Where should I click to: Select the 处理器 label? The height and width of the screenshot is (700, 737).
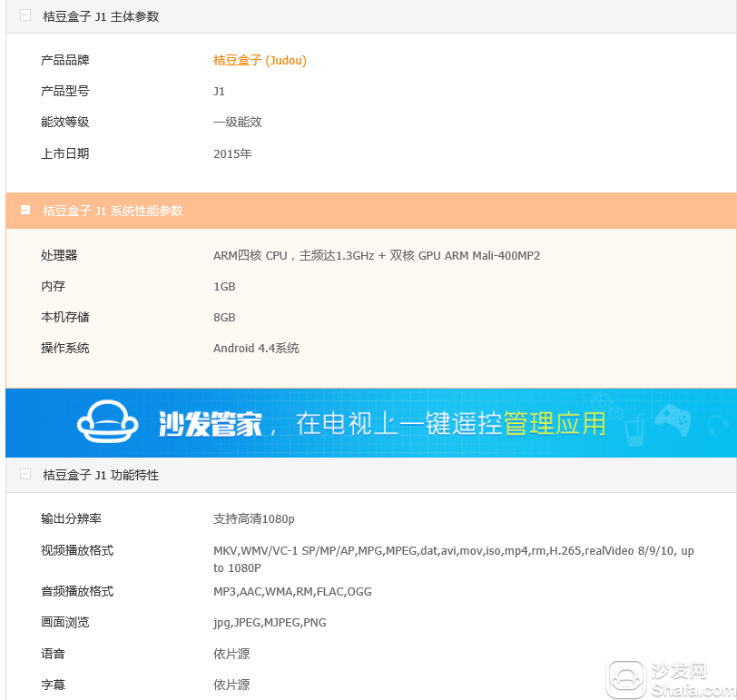(59, 255)
